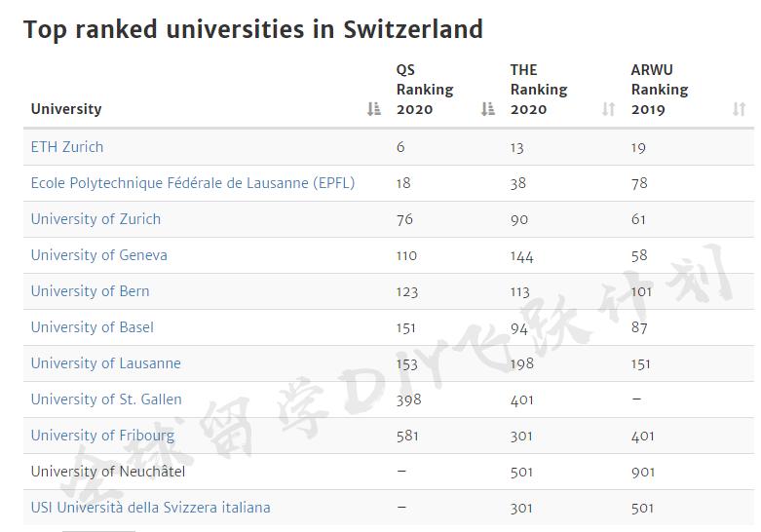The height and width of the screenshot is (532, 761).
Task: Click University of Zurich link
Action: [95, 219]
